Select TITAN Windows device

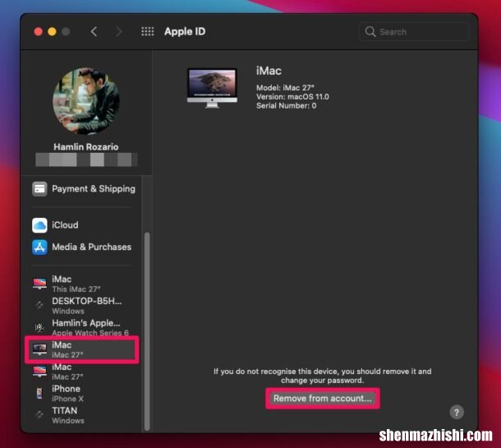84,415
